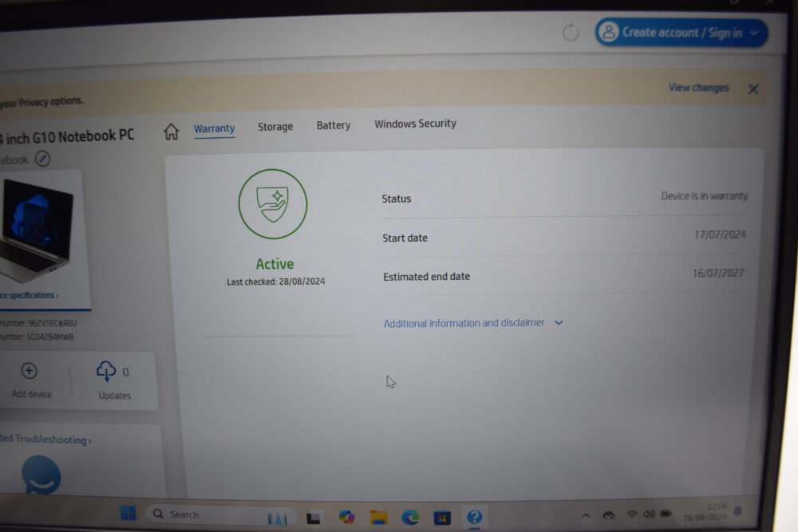Launch Copilot from the taskbar
The width and height of the screenshot is (798, 532).
pyautogui.click(x=346, y=518)
